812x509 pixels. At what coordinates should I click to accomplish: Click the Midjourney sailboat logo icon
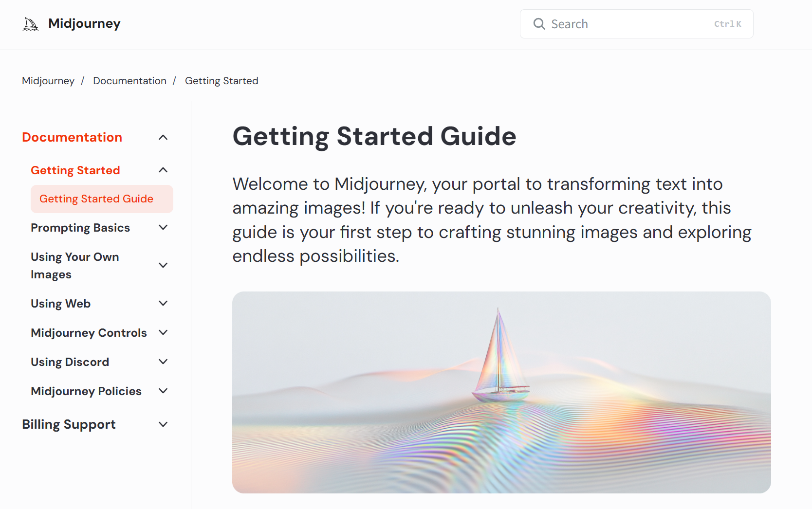[x=31, y=24]
